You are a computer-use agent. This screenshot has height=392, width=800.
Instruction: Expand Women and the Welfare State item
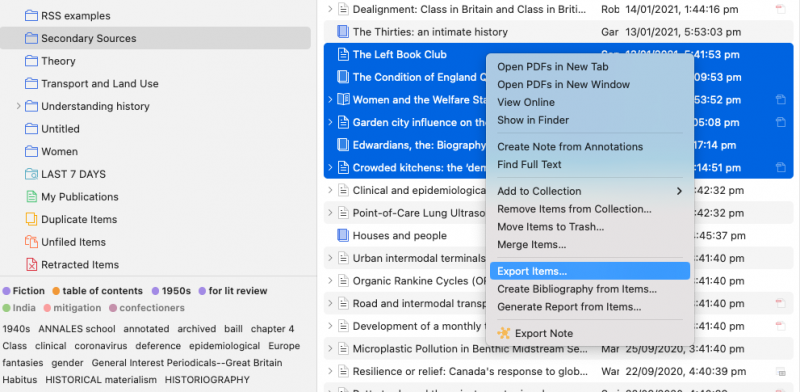330,100
